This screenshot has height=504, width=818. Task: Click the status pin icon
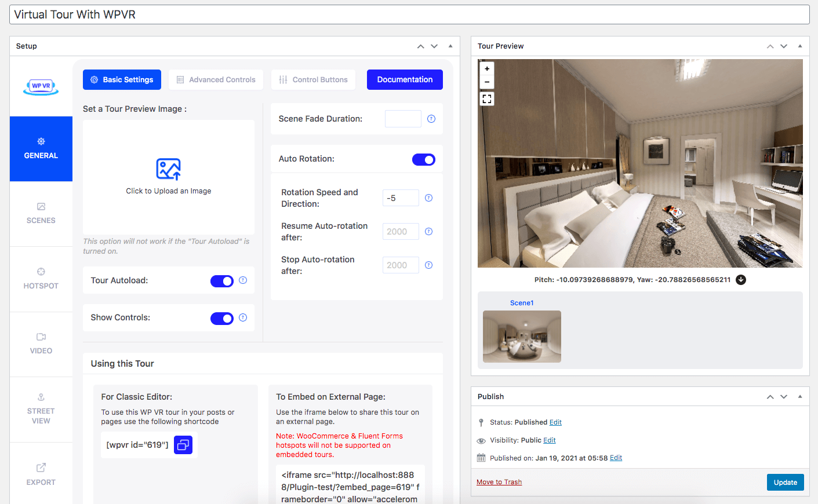tap(481, 422)
